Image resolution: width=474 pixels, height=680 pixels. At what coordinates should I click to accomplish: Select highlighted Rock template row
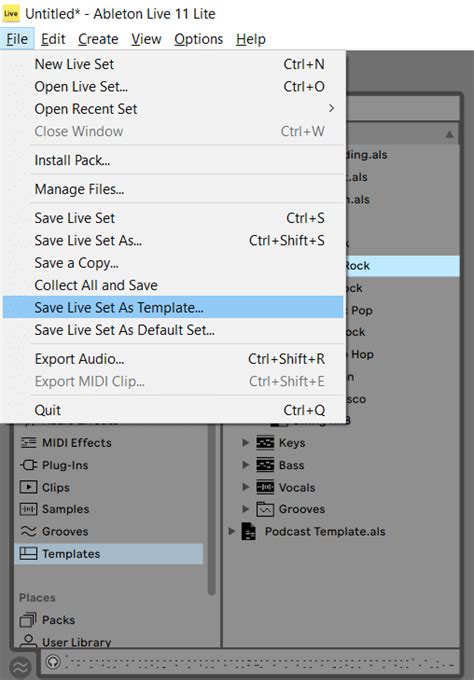coord(402,266)
